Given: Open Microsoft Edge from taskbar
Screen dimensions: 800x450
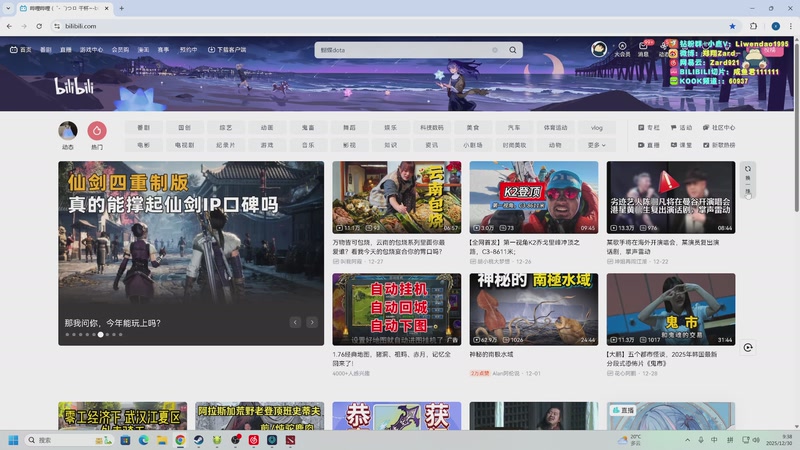Looking at the screenshot, I should (143, 440).
